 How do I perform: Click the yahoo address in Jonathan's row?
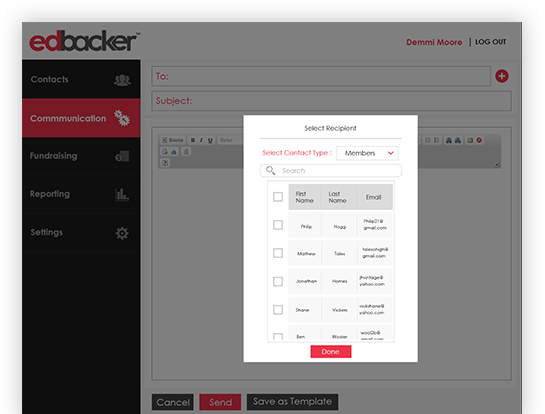[x=372, y=281]
